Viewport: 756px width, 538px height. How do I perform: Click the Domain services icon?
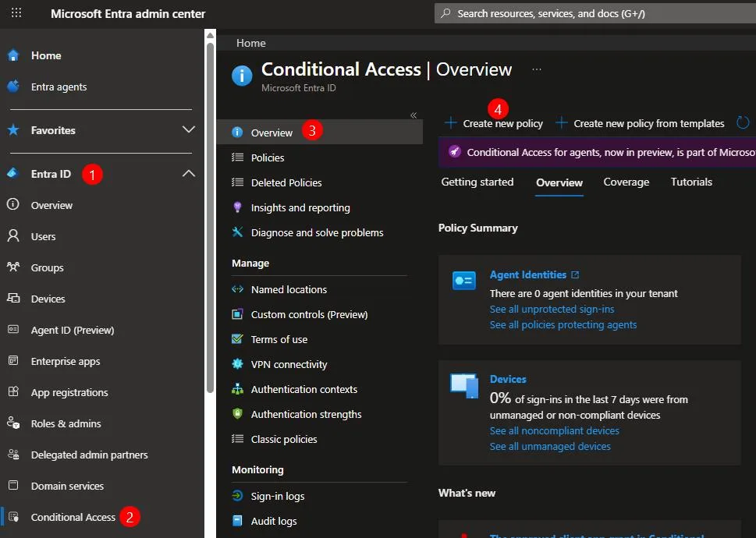tap(13, 486)
